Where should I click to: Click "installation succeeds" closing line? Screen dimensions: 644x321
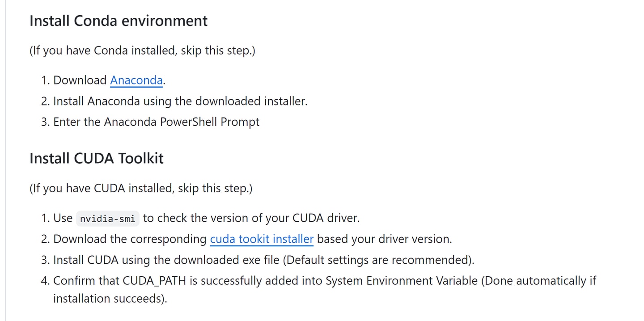[x=110, y=298]
